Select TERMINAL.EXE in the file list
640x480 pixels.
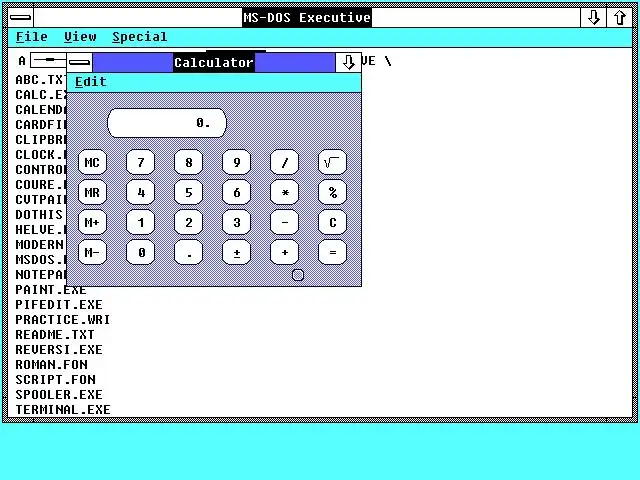click(63, 409)
